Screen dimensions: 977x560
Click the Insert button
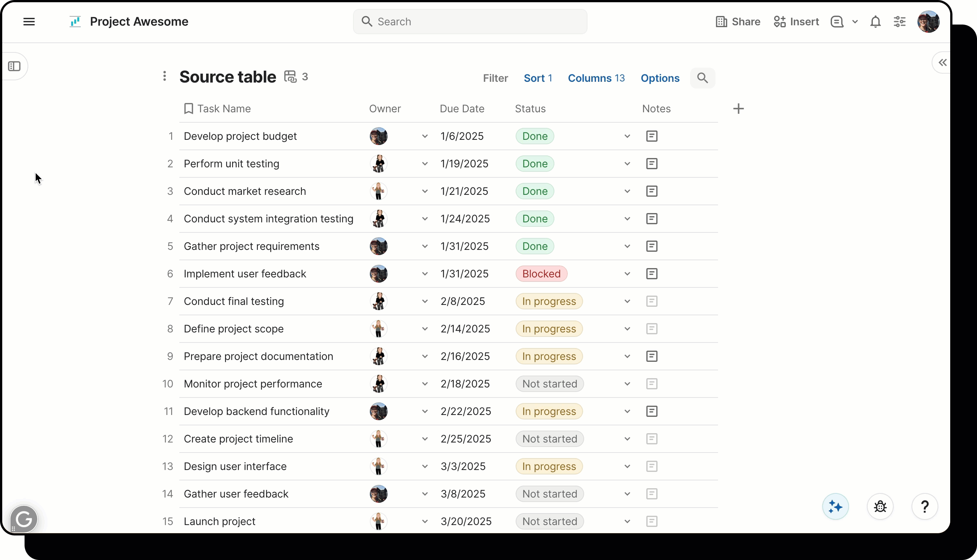[796, 22]
